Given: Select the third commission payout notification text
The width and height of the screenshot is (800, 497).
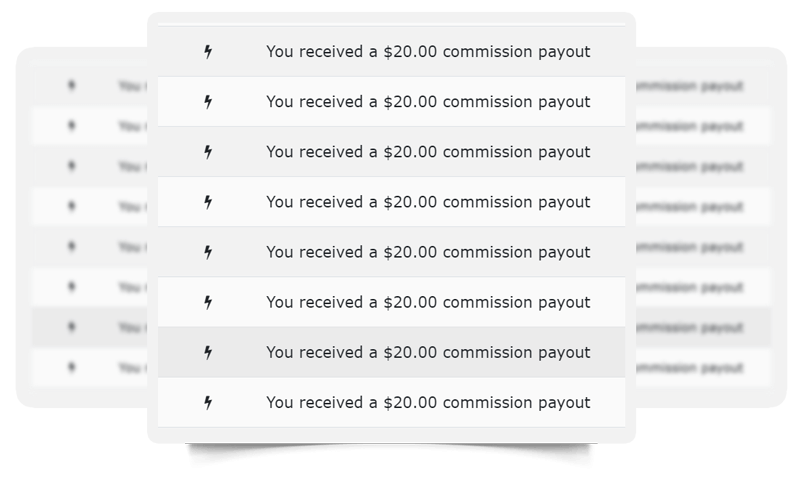Looking at the screenshot, I should (x=428, y=152).
